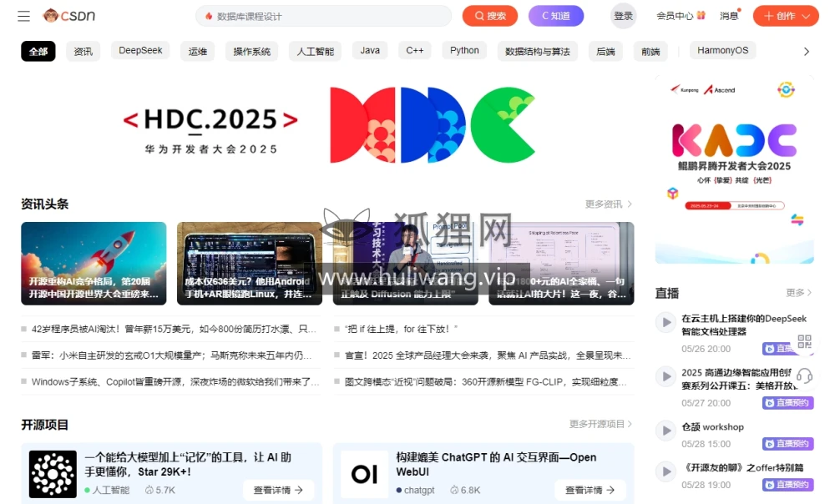Click the flame icon in search box
The height and width of the screenshot is (504, 835).
209,17
